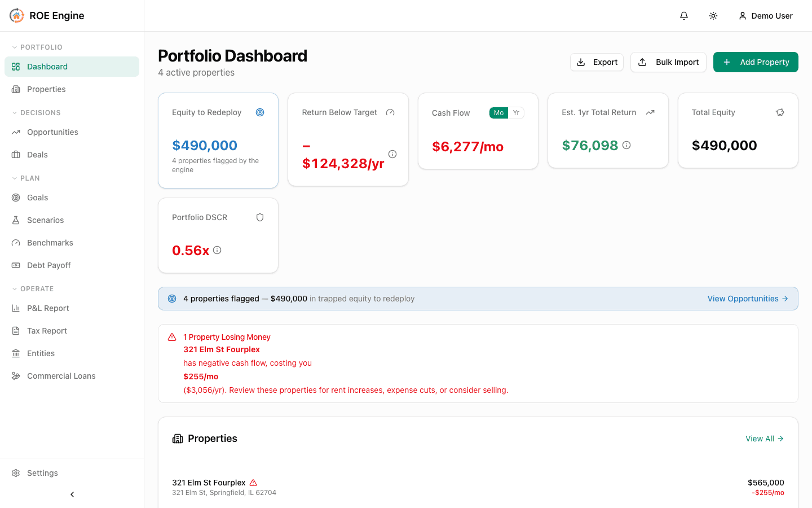Viewport: 812px width, 508px height.
Task: Click the alert icon in Property Losing Money banner
Action: [x=172, y=337]
